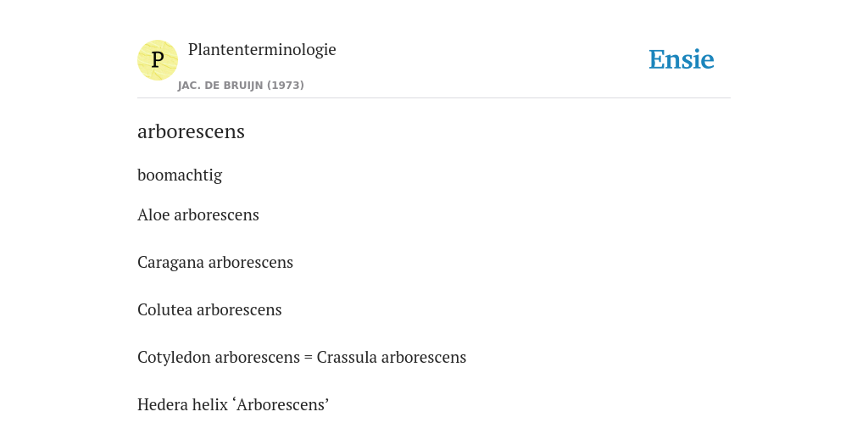Open the Plantenterminologie source title
The height and width of the screenshot is (434, 868).
(x=262, y=49)
